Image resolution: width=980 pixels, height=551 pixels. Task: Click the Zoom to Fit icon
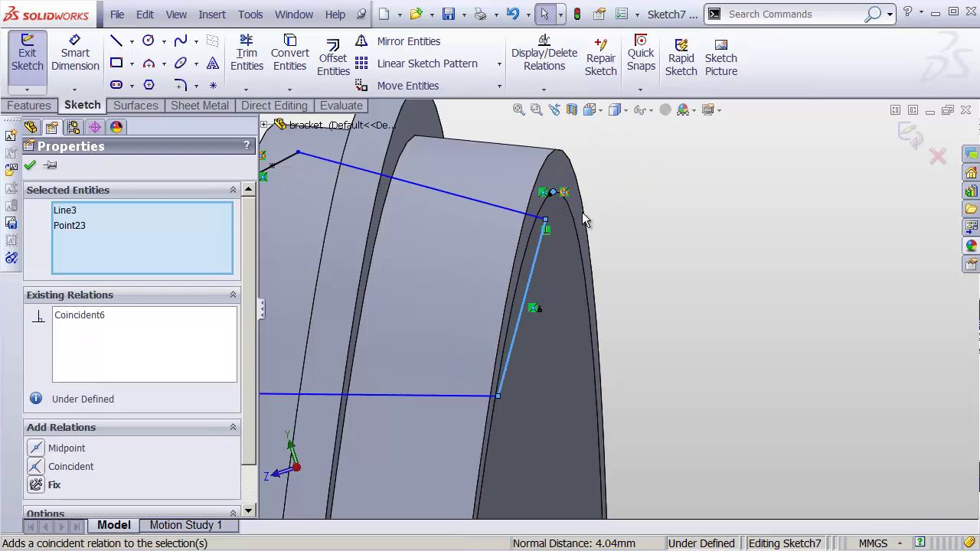coord(519,109)
